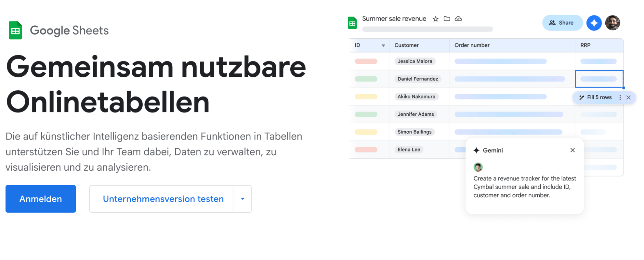The height and width of the screenshot is (260, 644).
Task: Click the move-to-folder icon
Action: [447, 19]
